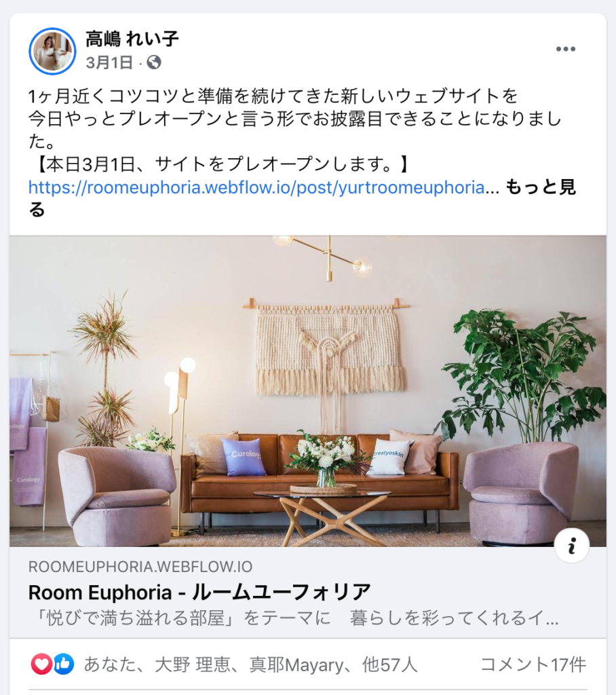This screenshot has width=616, height=695.
Task: Open 高嶋 れい子 profile picture
Action: coord(52,51)
